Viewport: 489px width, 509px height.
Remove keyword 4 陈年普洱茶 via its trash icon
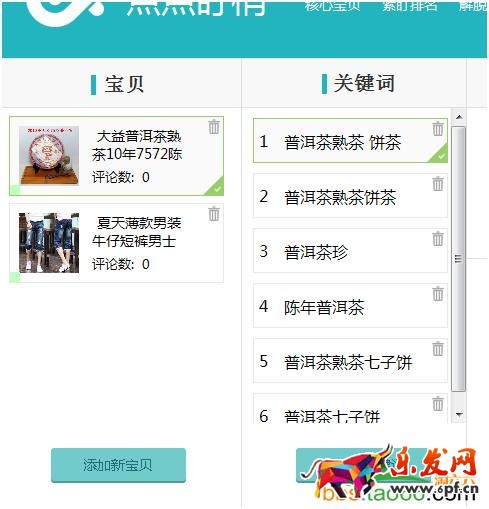[438, 294]
